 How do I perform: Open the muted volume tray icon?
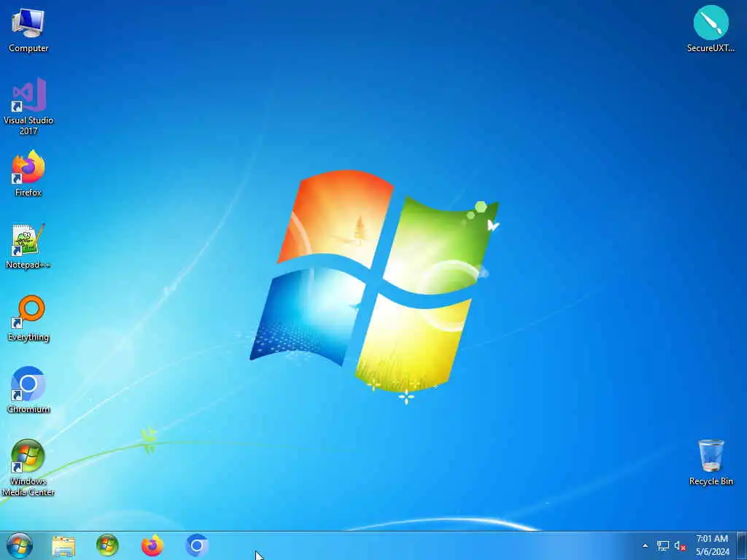click(680, 546)
